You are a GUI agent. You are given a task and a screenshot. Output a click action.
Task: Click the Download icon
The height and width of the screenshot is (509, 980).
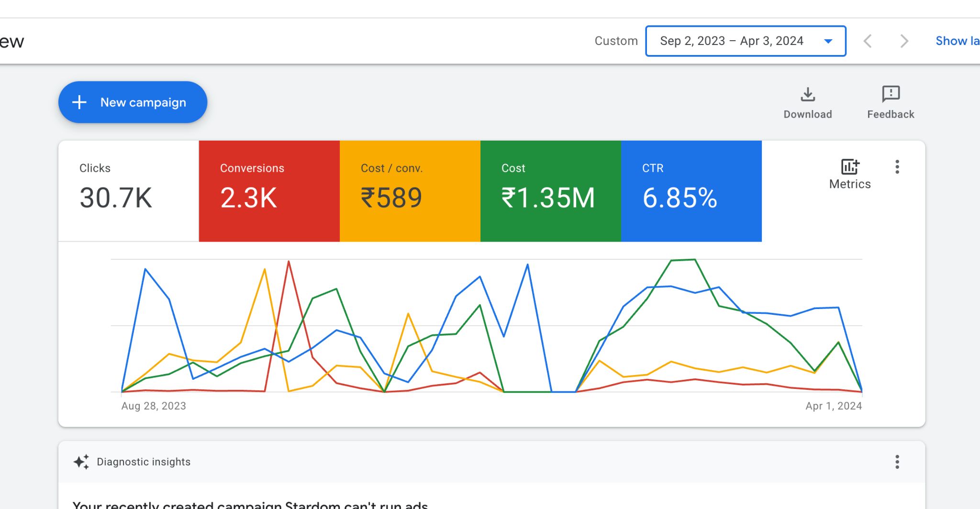808,94
